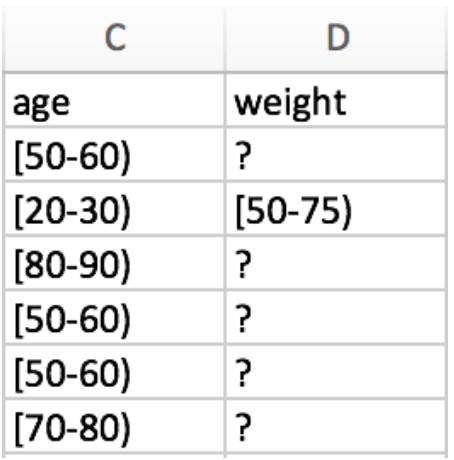Select the '?' weight cell just above the last '?'

pyautogui.click(x=336, y=372)
